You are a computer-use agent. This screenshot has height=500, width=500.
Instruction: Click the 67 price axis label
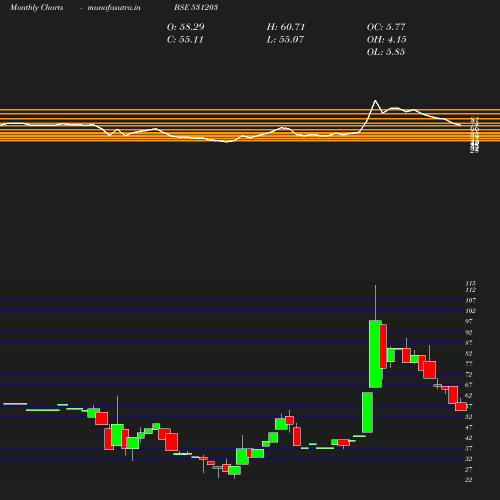(x=469, y=385)
